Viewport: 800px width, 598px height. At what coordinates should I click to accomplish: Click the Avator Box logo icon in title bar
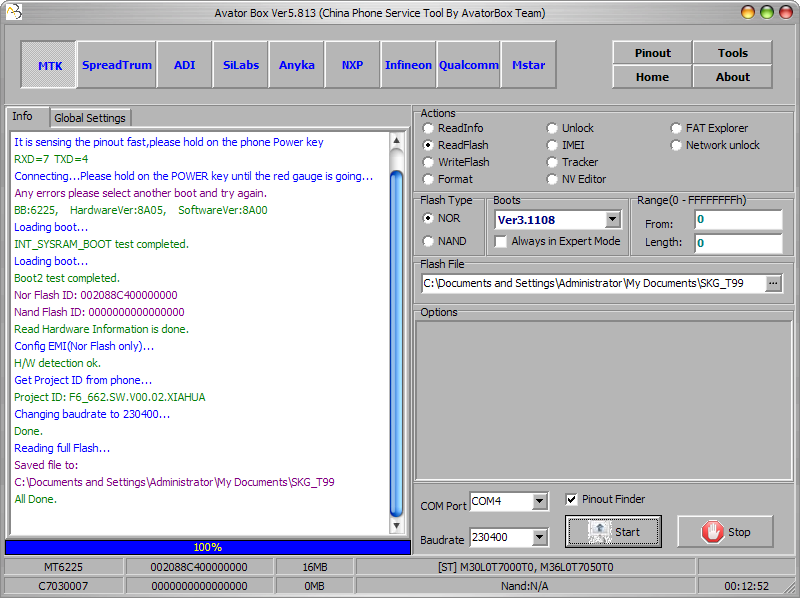14,12
